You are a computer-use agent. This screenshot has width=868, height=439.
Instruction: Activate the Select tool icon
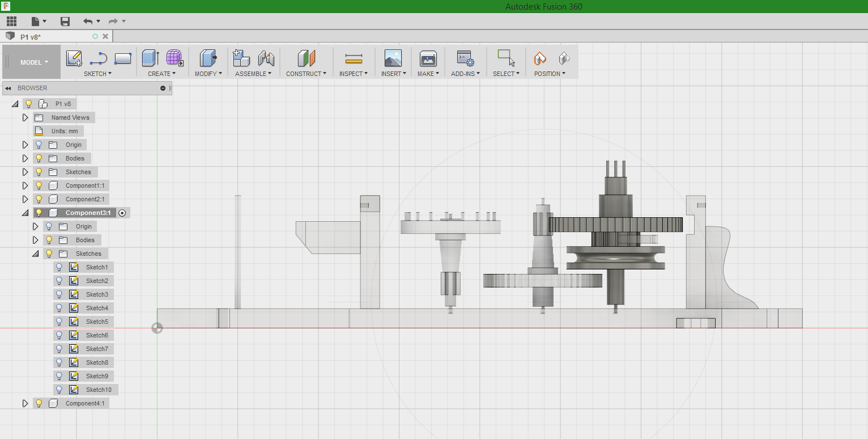pyautogui.click(x=506, y=58)
